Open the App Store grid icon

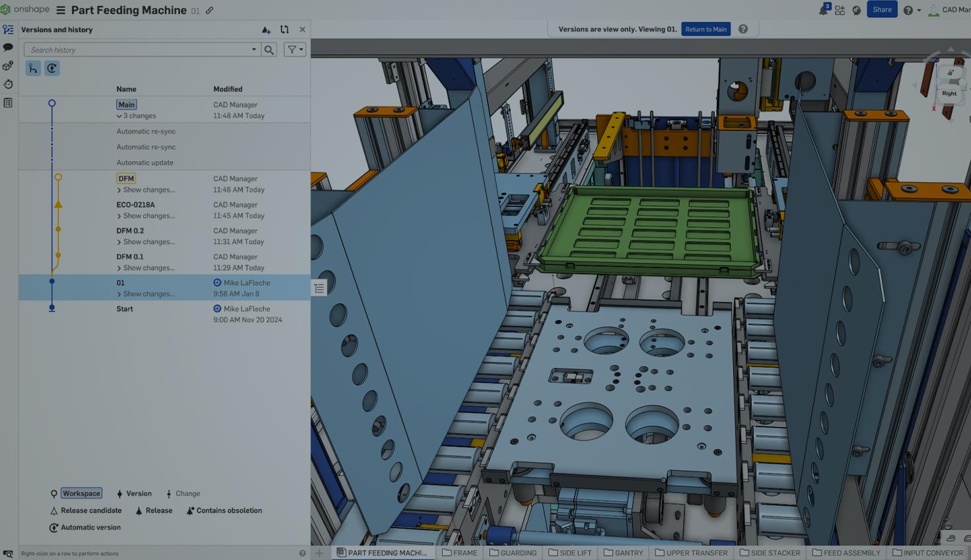(840, 10)
